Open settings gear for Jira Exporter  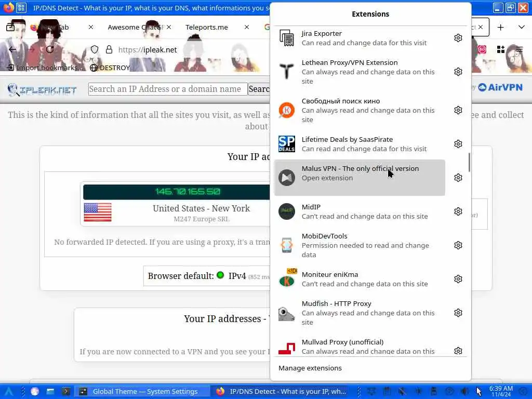click(x=458, y=38)
